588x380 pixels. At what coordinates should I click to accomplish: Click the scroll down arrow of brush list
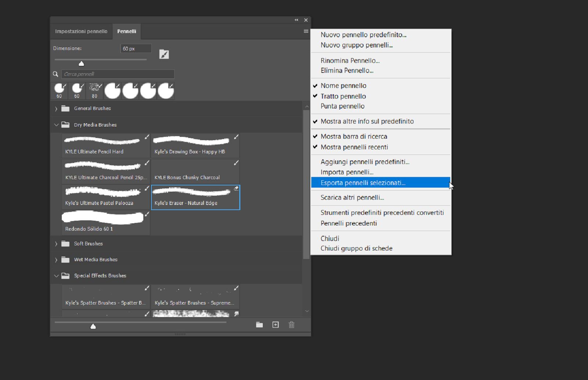pos(306,312)
